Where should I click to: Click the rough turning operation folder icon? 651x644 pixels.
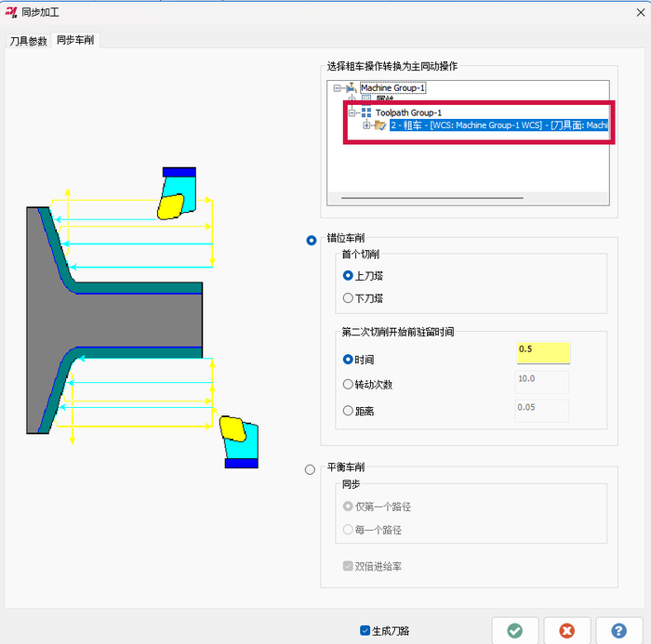tap(380, 125)
